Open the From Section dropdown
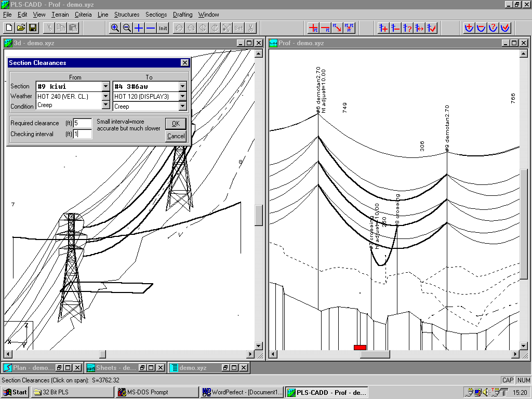 pos(106,86)
